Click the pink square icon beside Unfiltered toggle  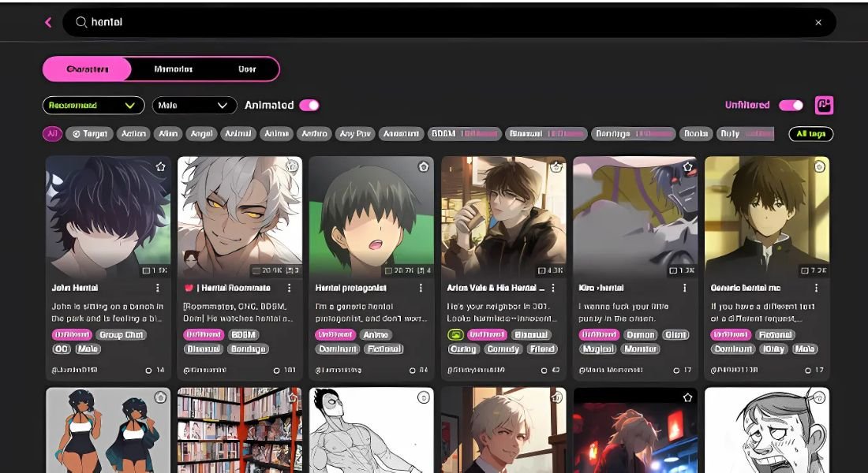[x=824, y=105]
